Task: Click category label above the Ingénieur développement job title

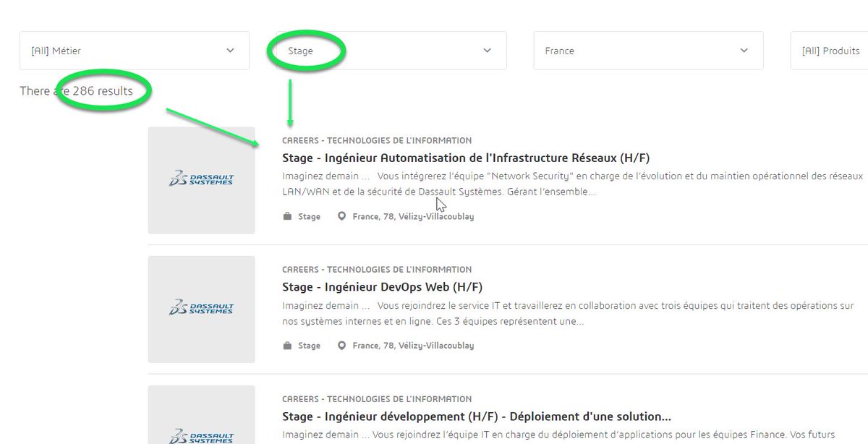Action: (377, 398)
